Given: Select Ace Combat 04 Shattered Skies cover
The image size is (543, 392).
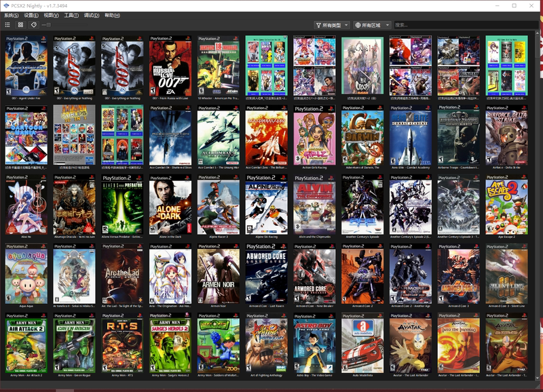Looking at the screenshot, I should pyautogui.click(x=170, y=135).
